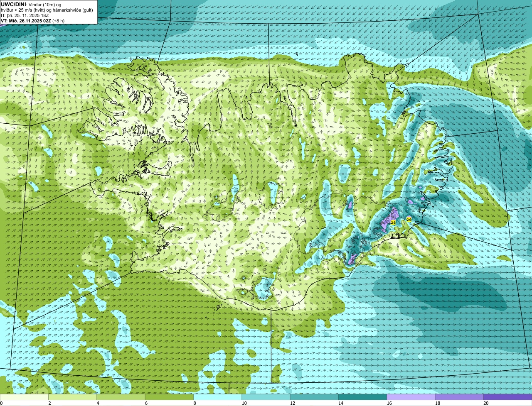The height and width of the screenshot is (406, 532).
Task: Click the 0–2 m/s pale yellow legend swatch
Action: [24, 397]
